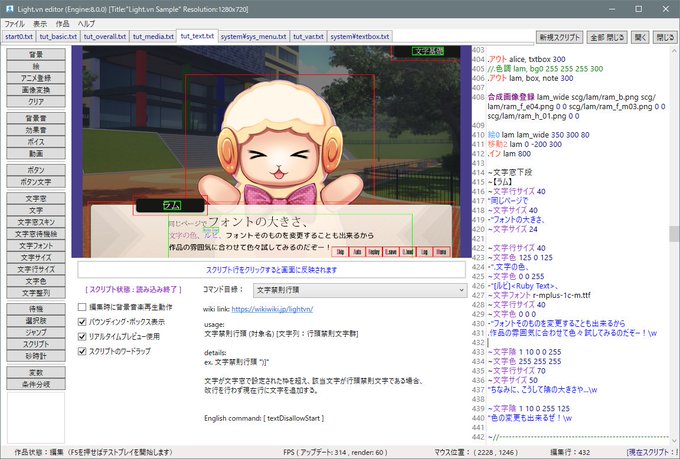
Task: Insert a 効果音 command
Action: click(x=36, y=130)
